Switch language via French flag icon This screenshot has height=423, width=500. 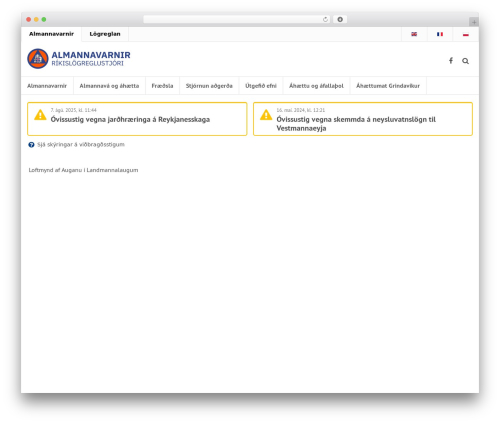(440, 34)
